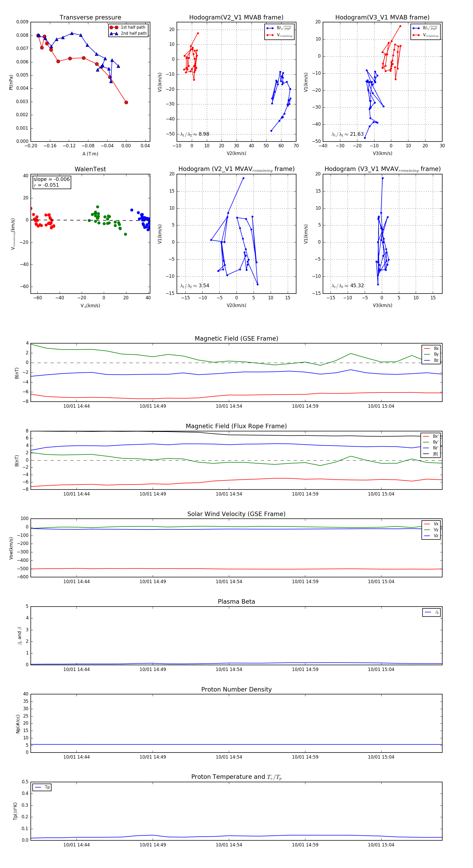Select the "Bx" legend entry in GSE magnetic field
The image size is (473, 868).
point(431,349)
